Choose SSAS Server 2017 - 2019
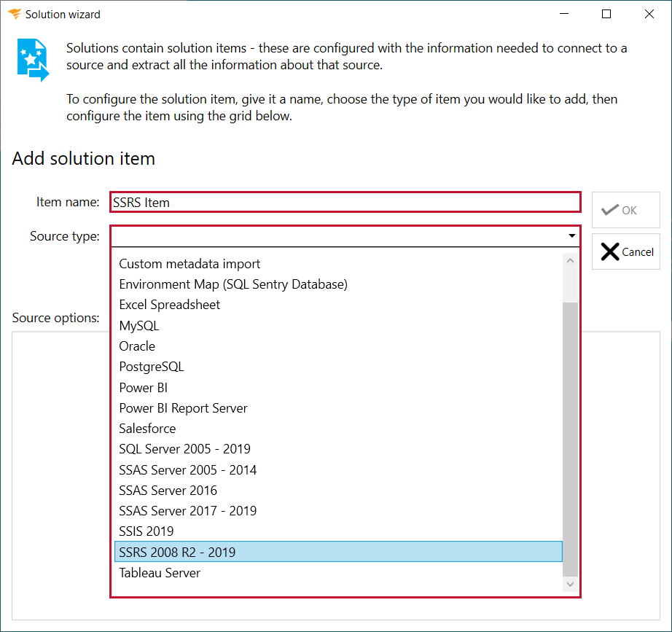The image size is (672, 632). click(x=338, y=511)
